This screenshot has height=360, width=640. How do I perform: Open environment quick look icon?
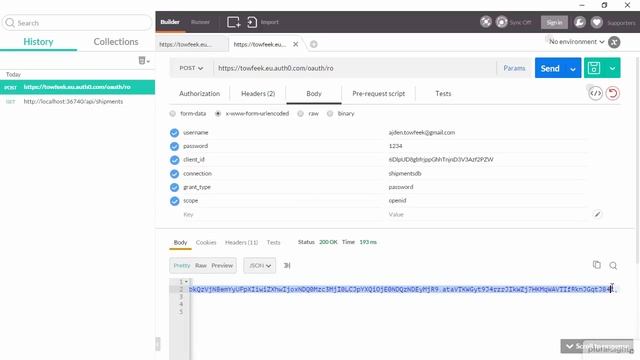(614, 42)
